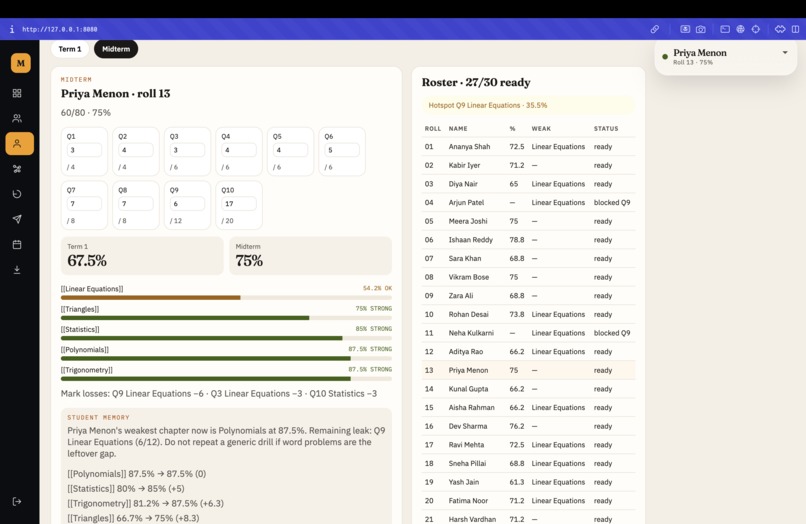Select Kabir Iyer in the roster
This screenshot has width=806, height=524.
pyautogui.click(x=528, y=165)
